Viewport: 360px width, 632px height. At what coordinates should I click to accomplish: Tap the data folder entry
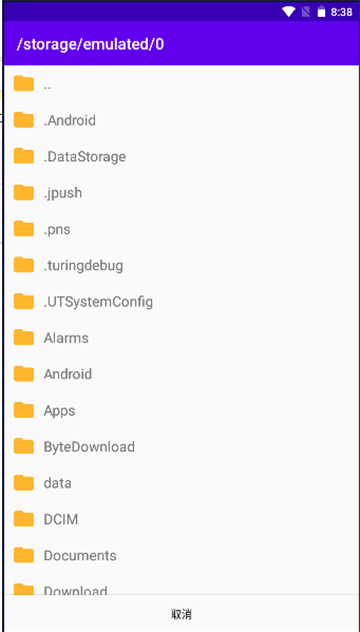click(x=181, y=483)
